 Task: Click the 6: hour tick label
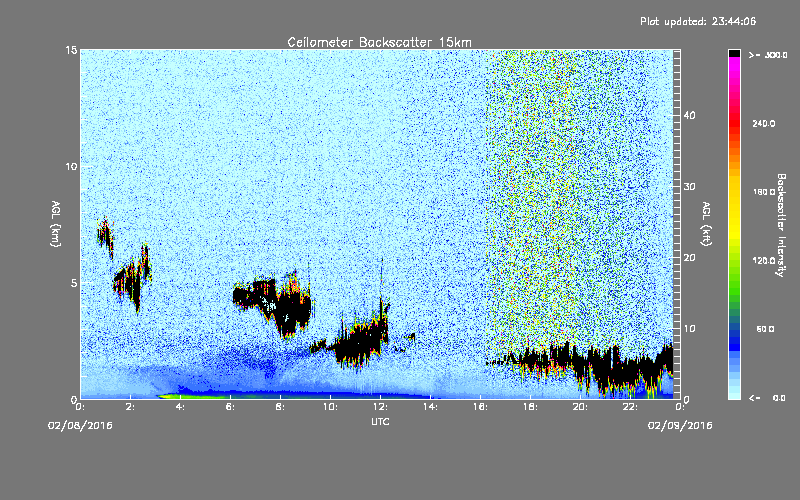[231, 407]
